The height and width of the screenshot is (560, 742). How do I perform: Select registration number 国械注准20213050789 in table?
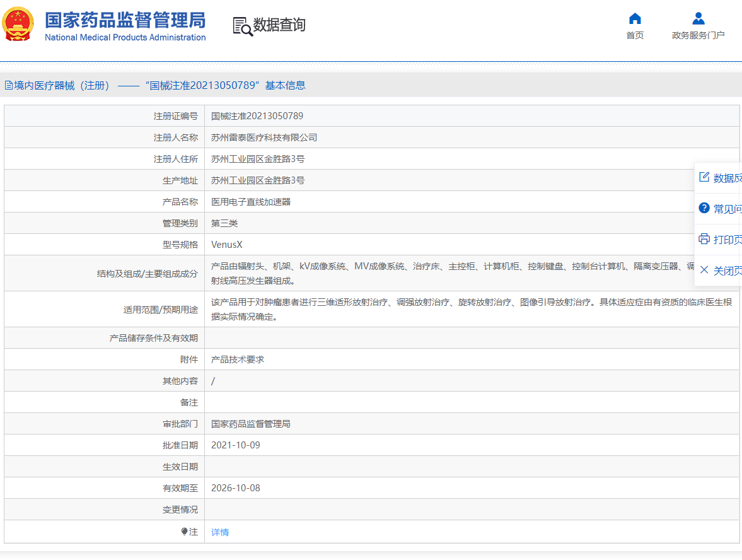[257, 116]
